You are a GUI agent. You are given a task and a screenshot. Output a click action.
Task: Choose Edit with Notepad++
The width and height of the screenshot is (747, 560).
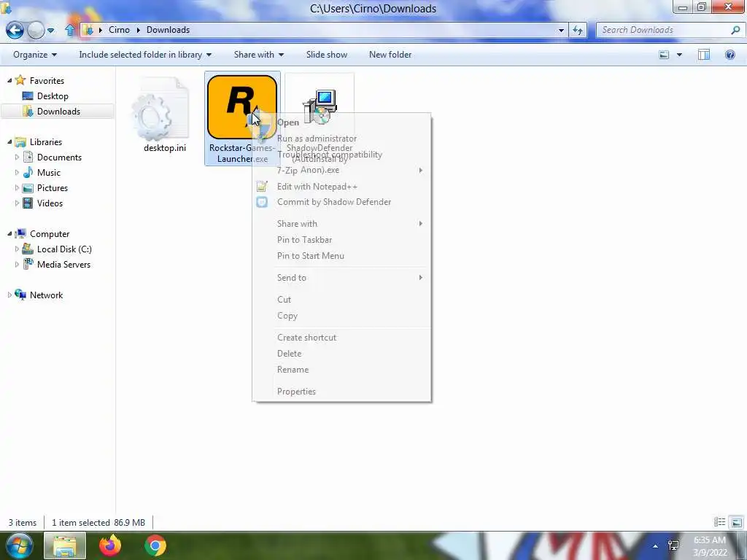click(341, 186)
